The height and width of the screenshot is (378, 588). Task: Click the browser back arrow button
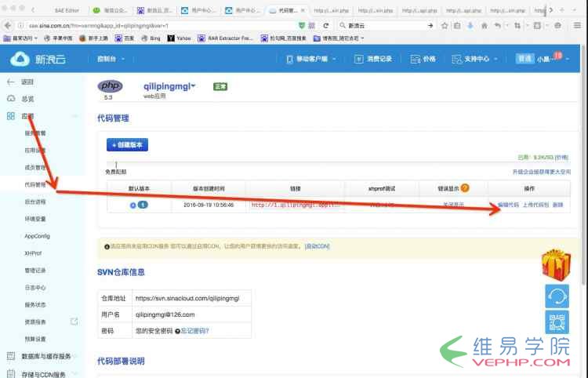click(x=8, y=26)
